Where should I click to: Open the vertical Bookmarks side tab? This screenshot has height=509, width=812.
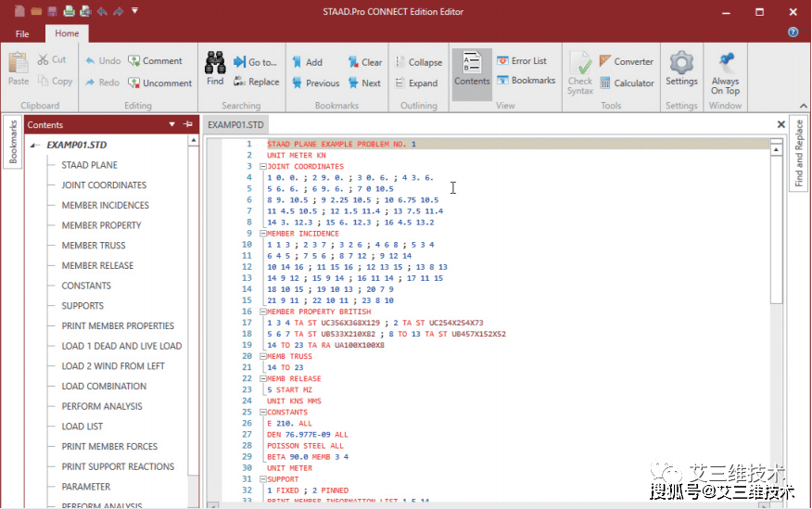[13, 142]
